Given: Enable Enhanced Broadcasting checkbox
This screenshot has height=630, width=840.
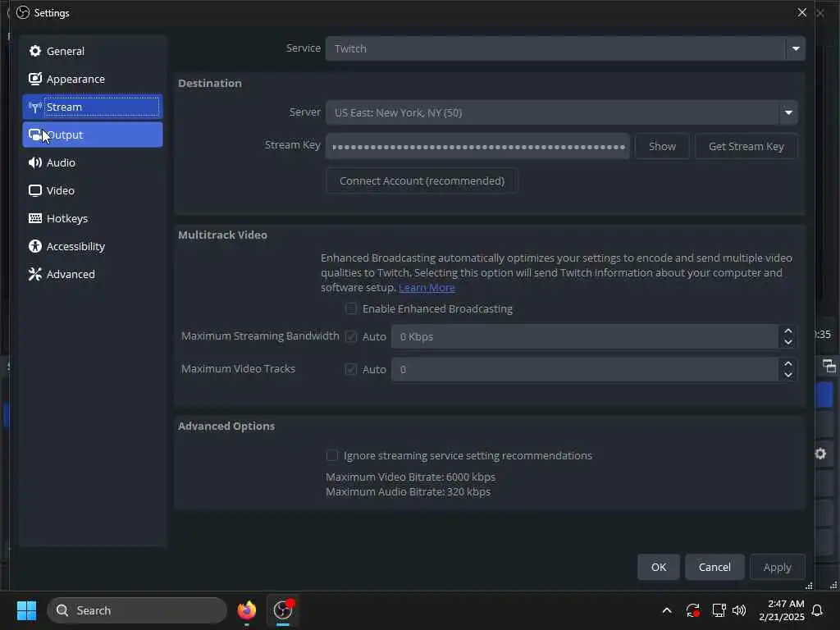Looking at the screenshot, I should [x=351, y=308].
